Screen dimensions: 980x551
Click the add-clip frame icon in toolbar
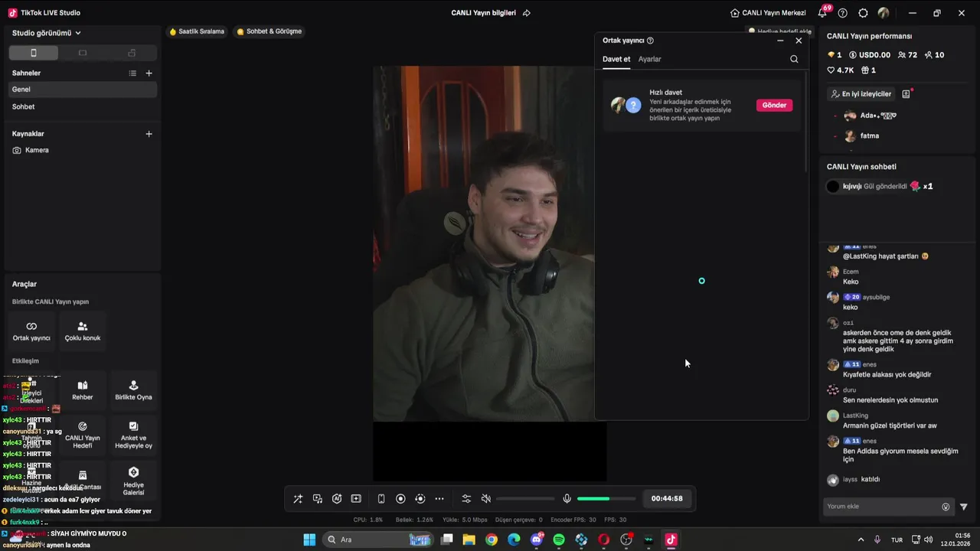pyautogui.click(x=356, y=499)
